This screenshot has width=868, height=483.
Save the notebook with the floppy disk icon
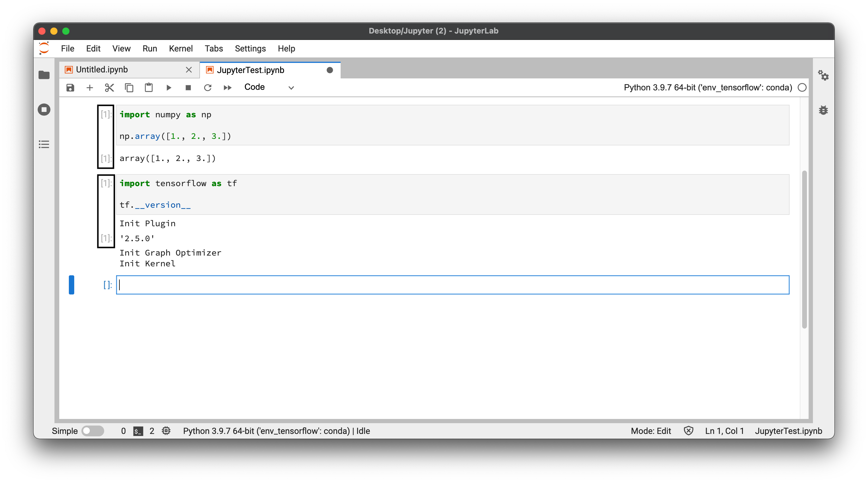click(x=70, y=88)
